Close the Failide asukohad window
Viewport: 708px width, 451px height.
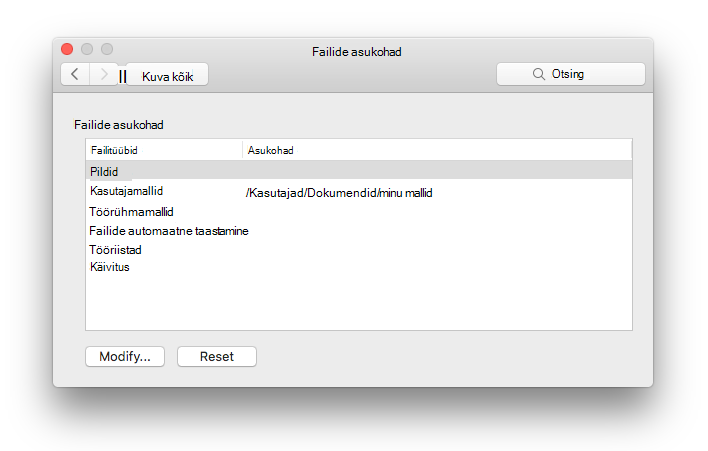pos(67,49)
